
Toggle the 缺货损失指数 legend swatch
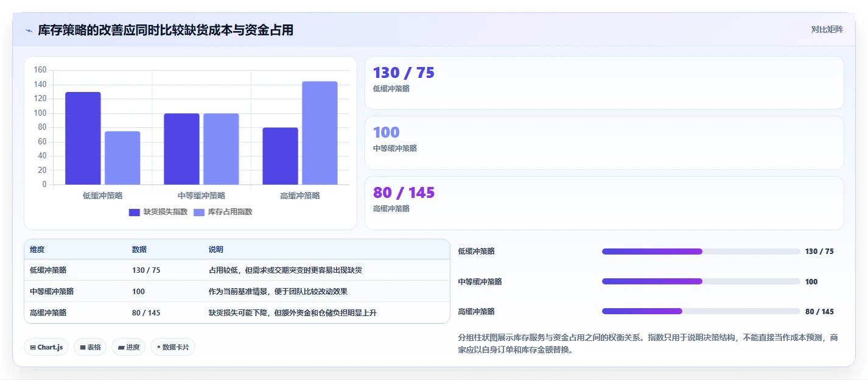(135, 212)
